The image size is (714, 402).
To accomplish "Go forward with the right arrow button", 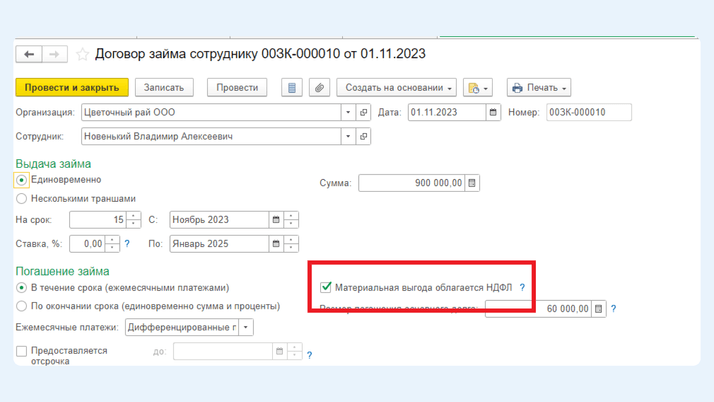I will pyautogui.click(x=55, y=54).
